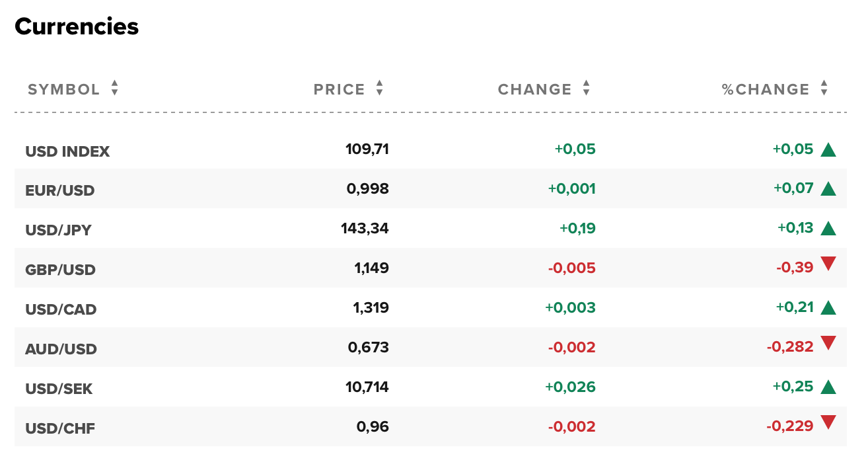Viewport: 868px width, 472px height.
Task: Select the USD/JPY currency pair
Action: coord(58,230)
